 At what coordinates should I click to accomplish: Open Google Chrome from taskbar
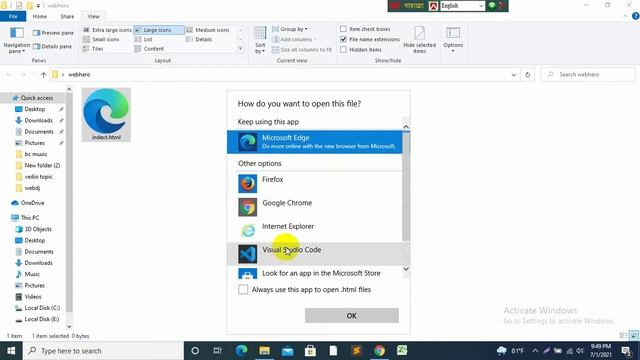pyautogui.click(x=379, y=351)
